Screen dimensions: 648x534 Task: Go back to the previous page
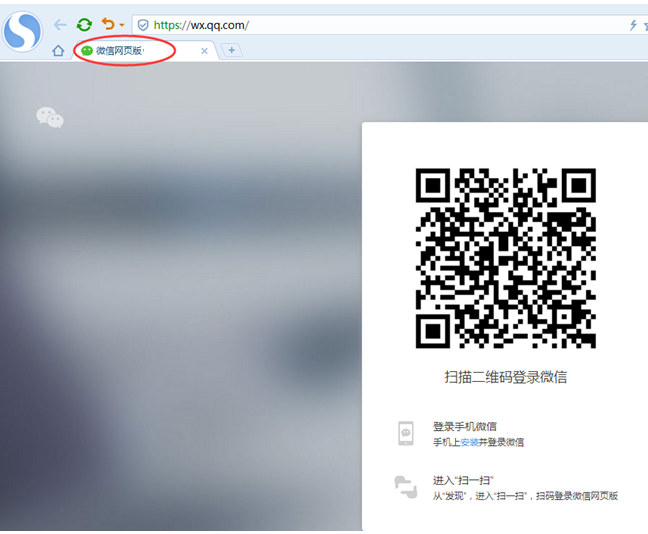(60, 24)
